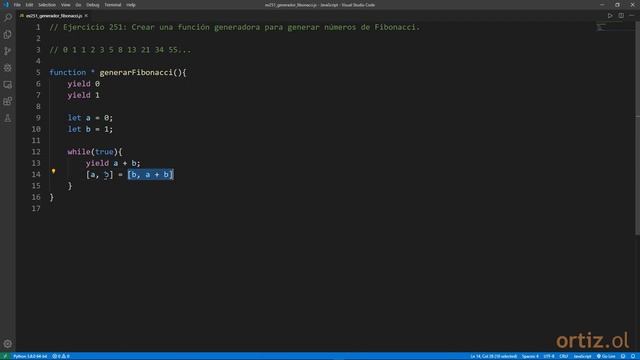This screenshot has height=360, width=640.
Task: Change indentation via Spaces: 4
Action: click(530, 356)
